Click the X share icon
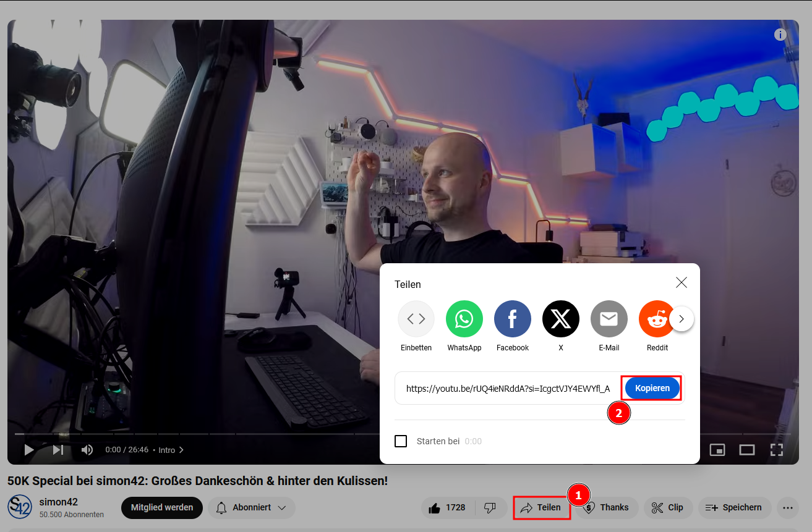This screenshot has height=532, width=812. [560, 319]
